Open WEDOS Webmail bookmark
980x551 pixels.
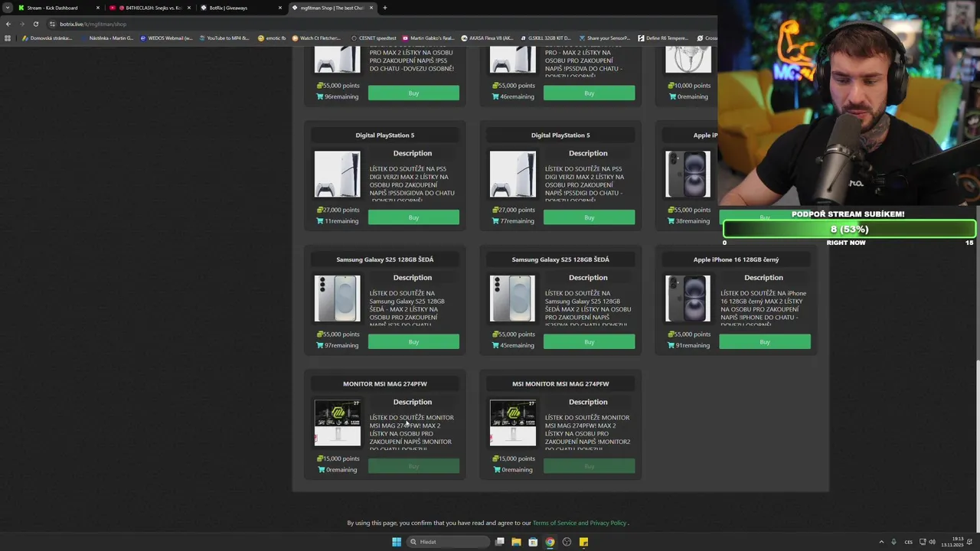[x=166, y=37]
